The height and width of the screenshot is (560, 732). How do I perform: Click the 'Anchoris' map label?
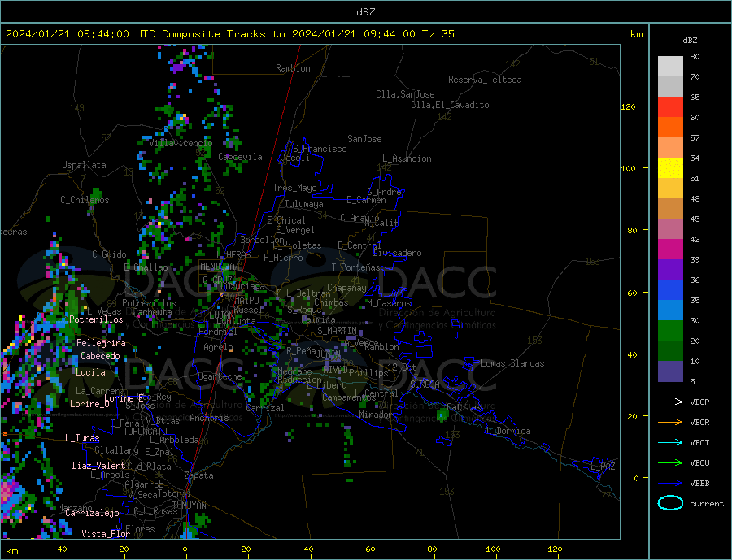point(209,418)
